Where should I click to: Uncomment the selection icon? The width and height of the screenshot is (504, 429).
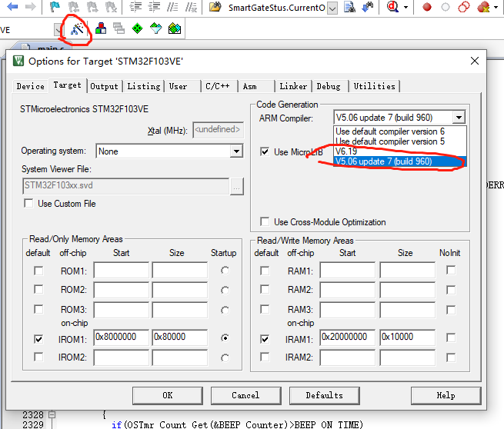click(x=192, y=7)
